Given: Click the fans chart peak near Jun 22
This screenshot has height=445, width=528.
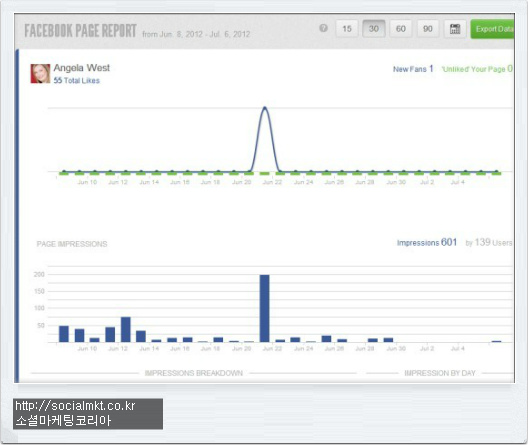Looking at the screenshot, I should click(x=265, y=108).
